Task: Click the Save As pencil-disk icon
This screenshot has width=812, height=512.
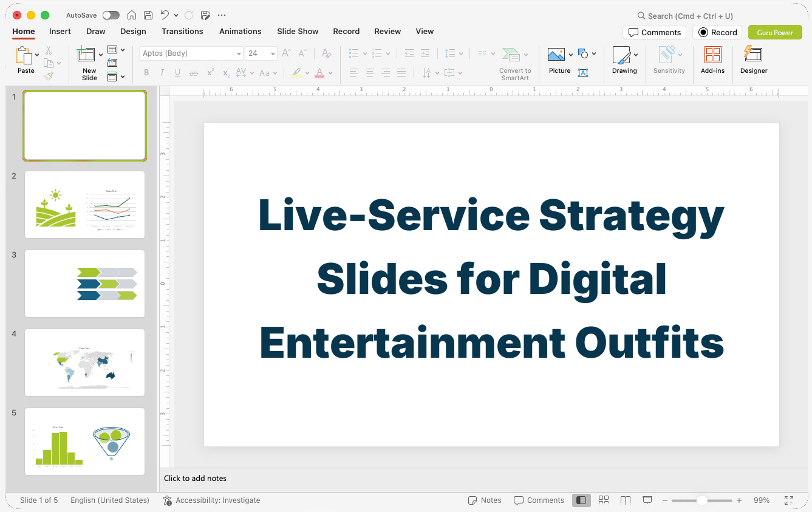Action: (205, 15)
